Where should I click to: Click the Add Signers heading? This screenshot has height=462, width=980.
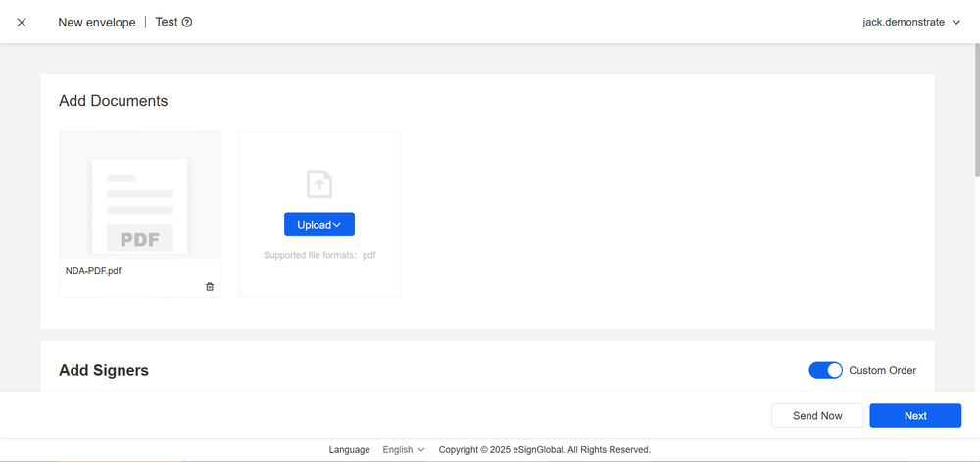point(104,370)
